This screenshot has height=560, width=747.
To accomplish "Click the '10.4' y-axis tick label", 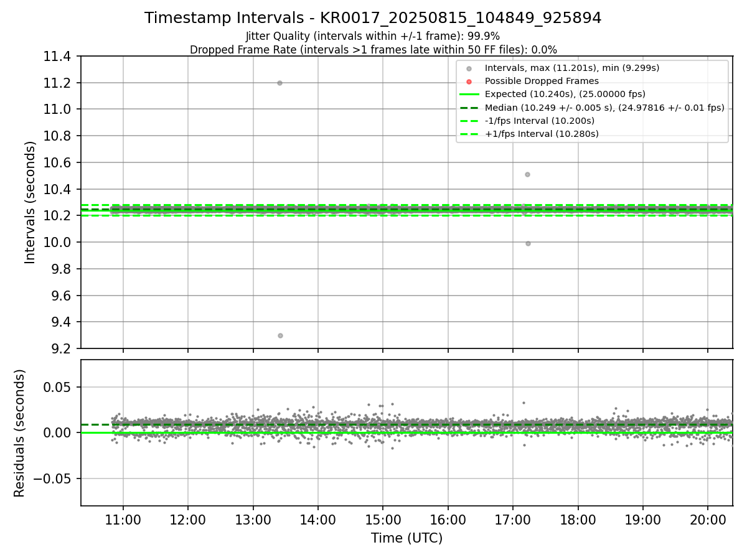I will click(58, 189).
